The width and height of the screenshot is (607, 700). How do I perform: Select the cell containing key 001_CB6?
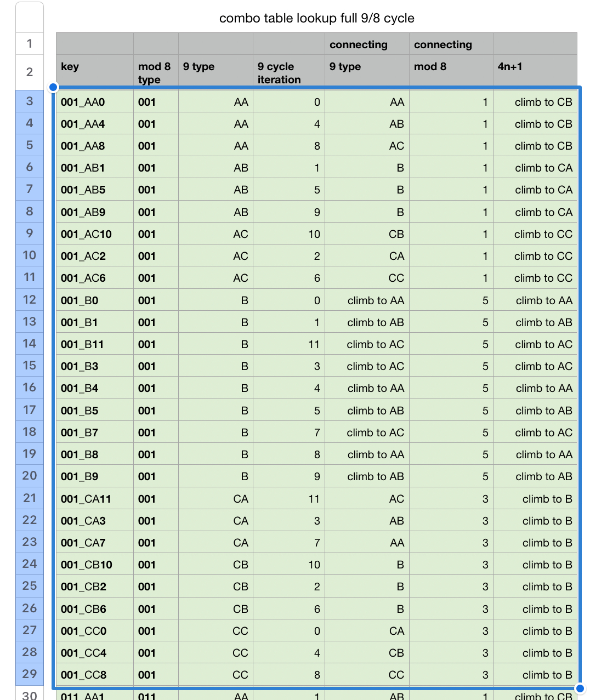(94, 609)
